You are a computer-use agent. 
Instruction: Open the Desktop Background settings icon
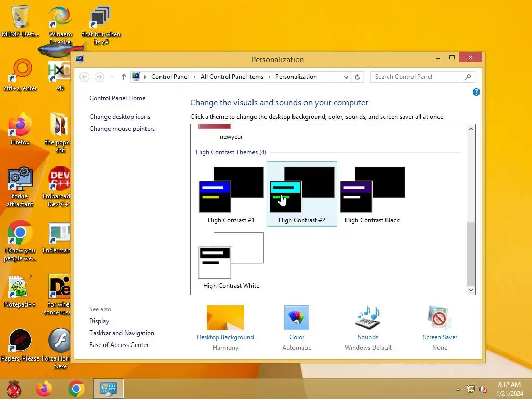[x=225, y=318]
